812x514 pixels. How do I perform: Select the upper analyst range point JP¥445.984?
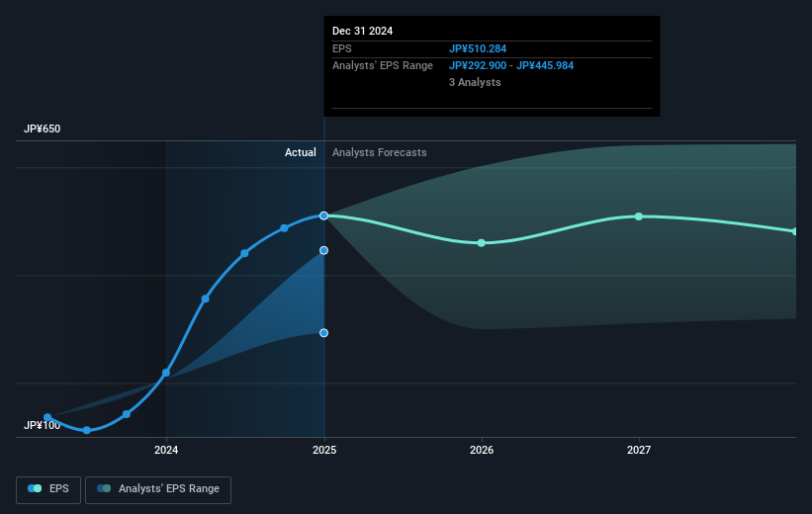click(323, 250)
